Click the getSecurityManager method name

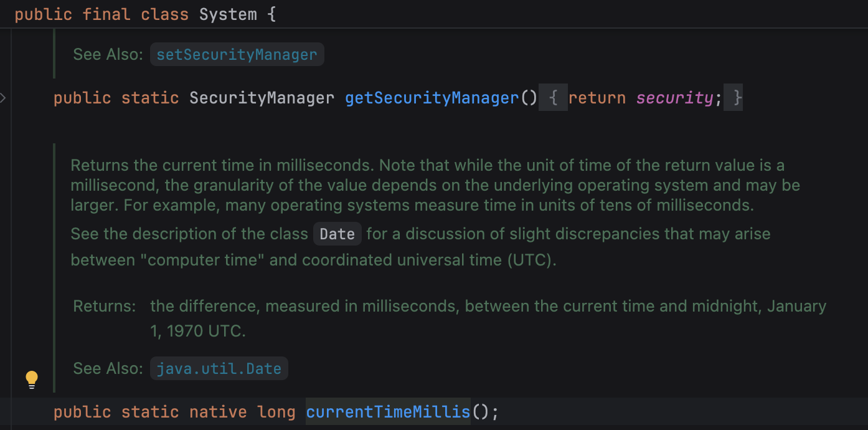432,98
